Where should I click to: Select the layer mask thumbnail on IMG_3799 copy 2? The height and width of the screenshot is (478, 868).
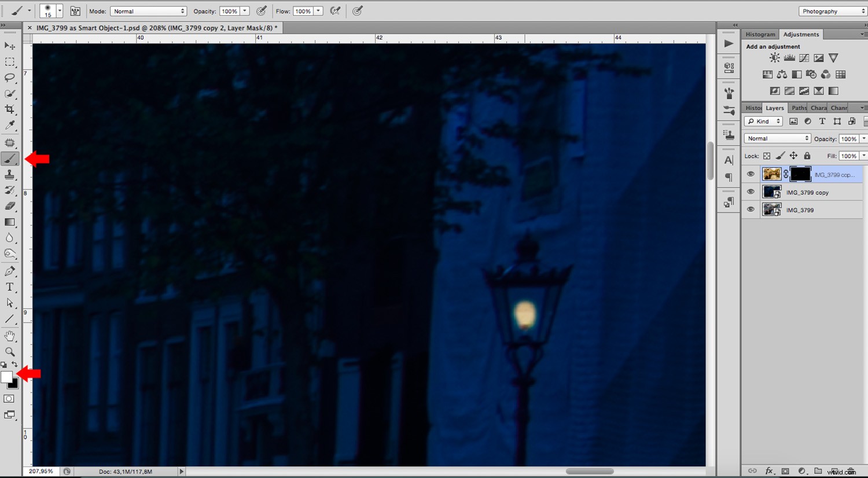[x=800, y=174]
